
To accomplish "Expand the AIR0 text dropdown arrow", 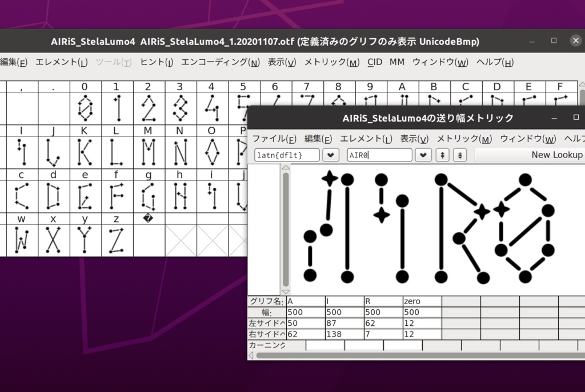I will [423, 155].
